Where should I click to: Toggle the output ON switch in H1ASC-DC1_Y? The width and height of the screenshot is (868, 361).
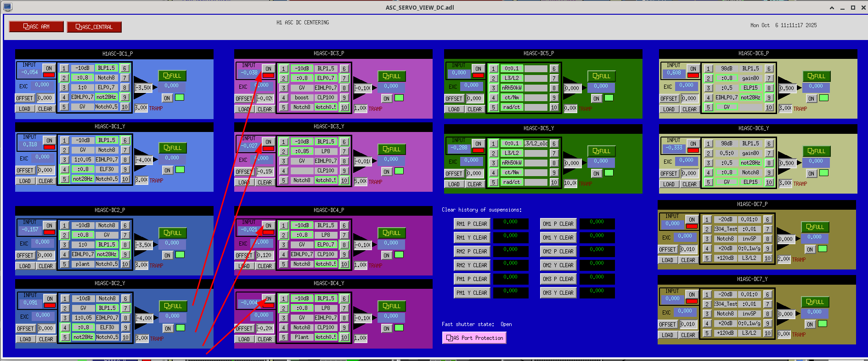tap(168, 170)
